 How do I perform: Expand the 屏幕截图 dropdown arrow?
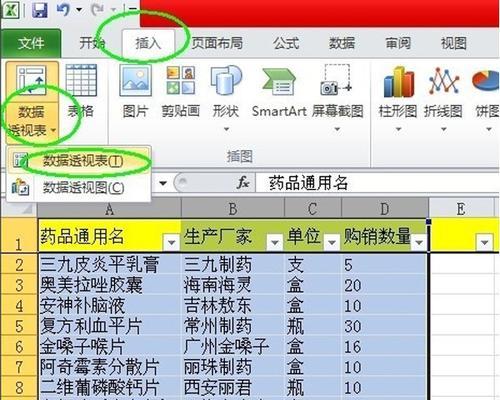337,129
